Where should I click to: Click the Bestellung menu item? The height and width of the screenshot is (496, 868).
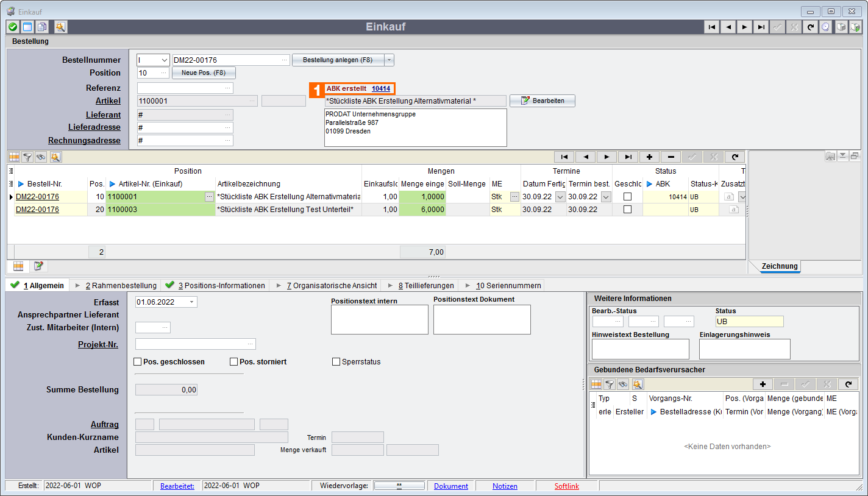(x=30, y=41)
